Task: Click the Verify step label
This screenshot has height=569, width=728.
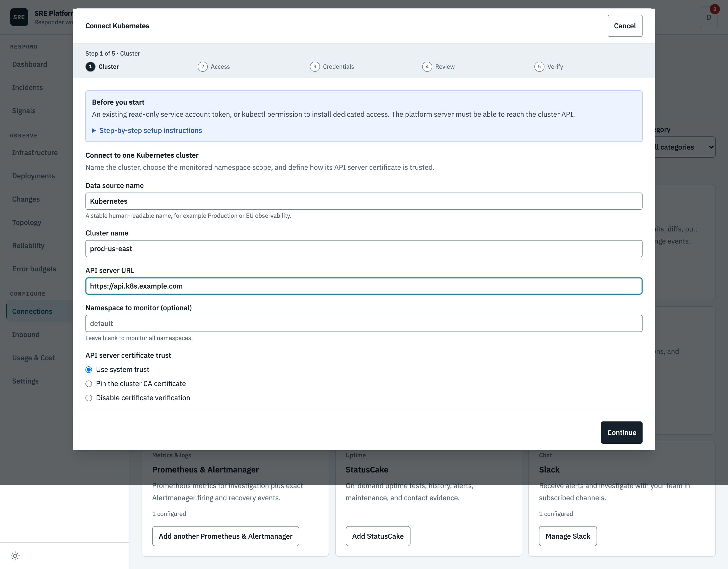Action: (555, 67)
